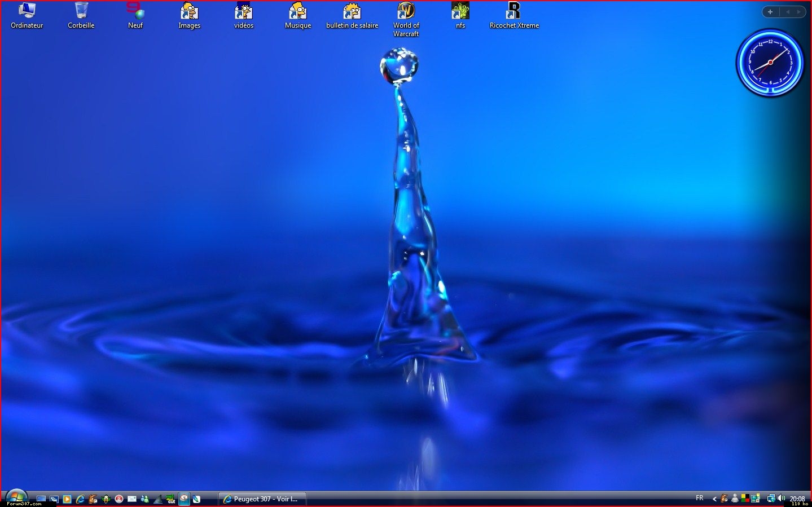The width and height of the screenshot is (812, 507).
Task: Open the World of Warcraft desktop shortcut
Action: click(x=406, y=11)
